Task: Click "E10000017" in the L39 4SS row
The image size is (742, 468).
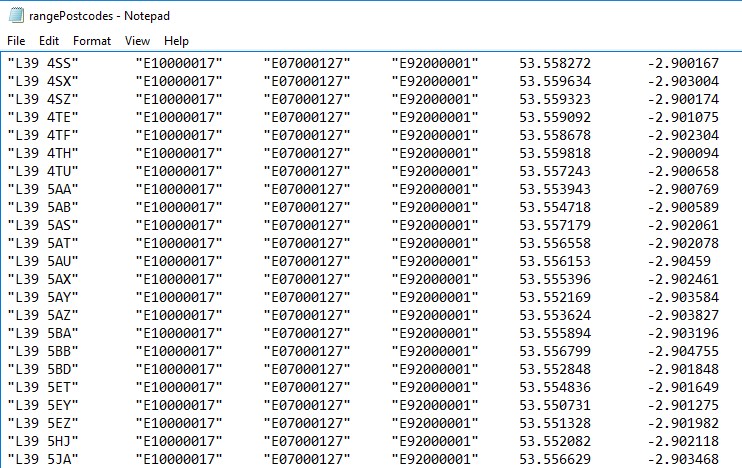Action: [179, 63]
